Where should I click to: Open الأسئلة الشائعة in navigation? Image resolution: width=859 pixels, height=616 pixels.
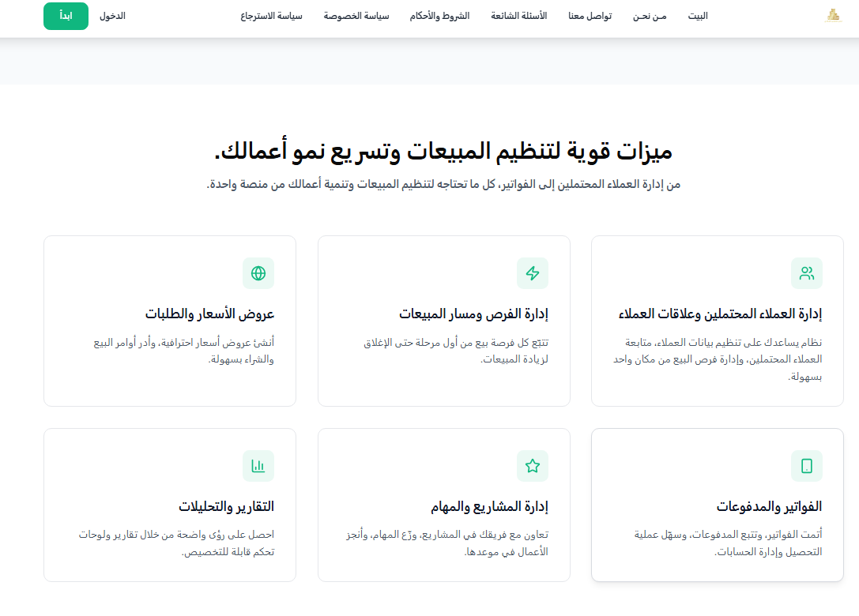[518, 16]
